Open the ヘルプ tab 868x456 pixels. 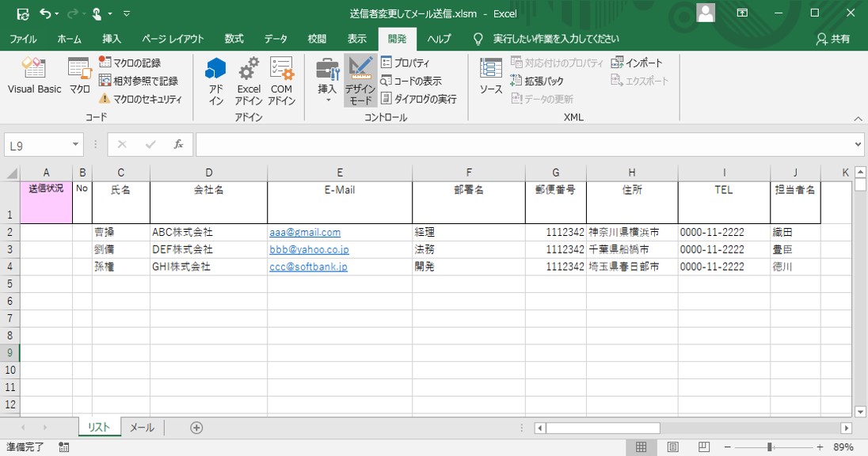click(x=439, y=39)
